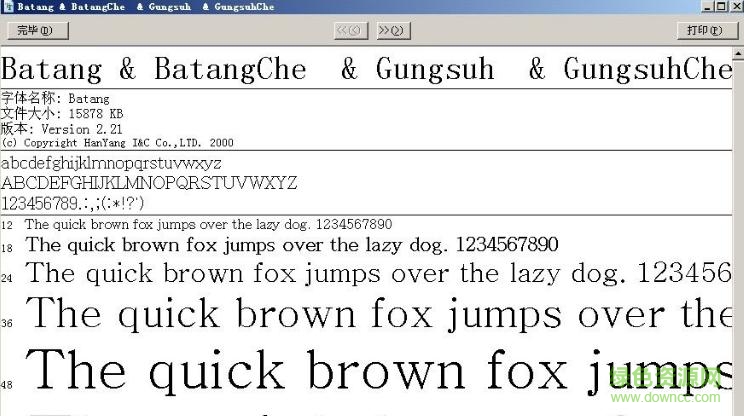Click the font viewer title bar icon
This screenshot has height=416, width=744.
click(x=8, y=7)
